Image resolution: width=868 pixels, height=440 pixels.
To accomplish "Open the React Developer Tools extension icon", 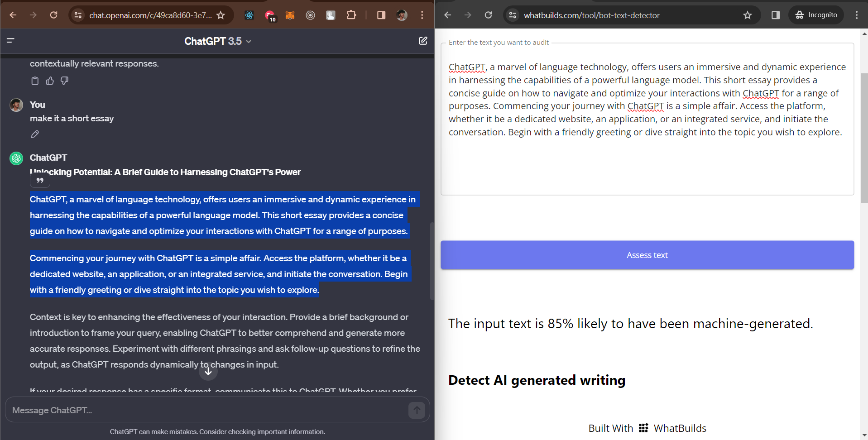I will pos(249,15).
